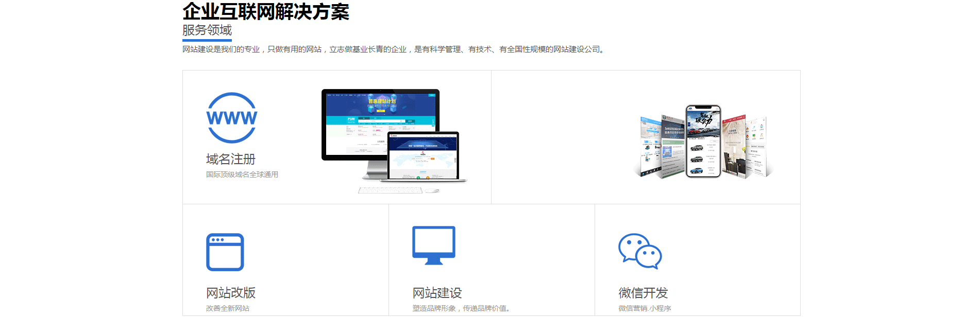This screenshot has height=317, width=980.
Task: Click the blue monitor icon above 网站建设
Action: pyautogui.click(x=434, y=245)
